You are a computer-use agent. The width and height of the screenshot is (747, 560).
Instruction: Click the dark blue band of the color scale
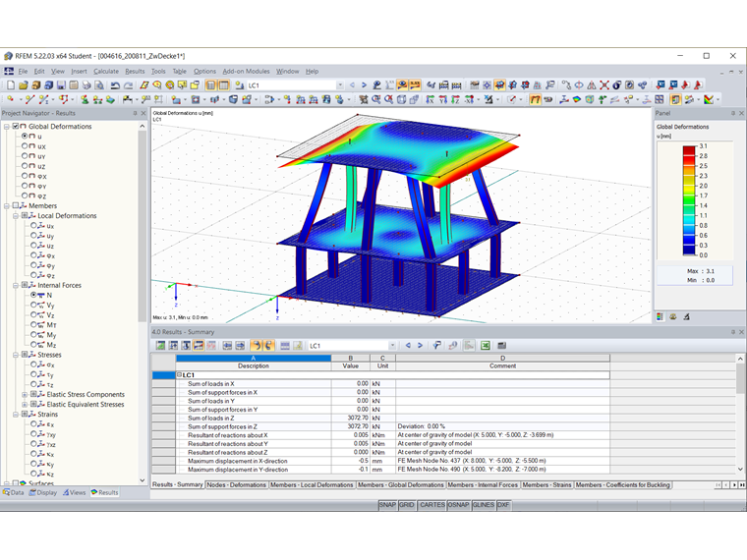(689, 250)
